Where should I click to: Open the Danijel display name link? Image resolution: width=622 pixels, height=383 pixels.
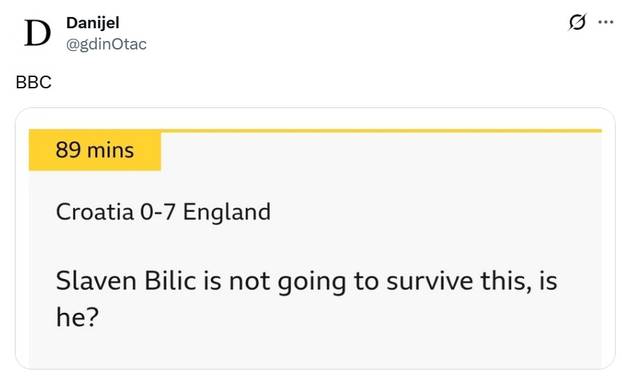point(92,23)
